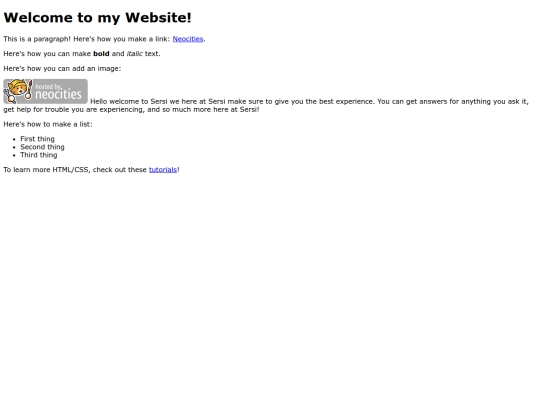Image resolution: width=540 pixels, height=405 pixels.
Task: Select the 'Third thing' list item
Action: 39,155
